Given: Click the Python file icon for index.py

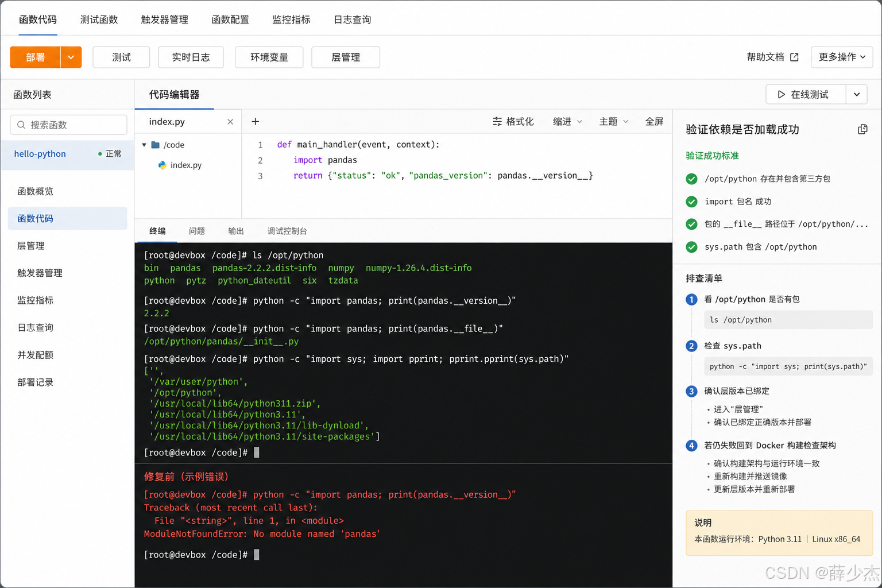Looking at the screenshot, I should point(163,165).
